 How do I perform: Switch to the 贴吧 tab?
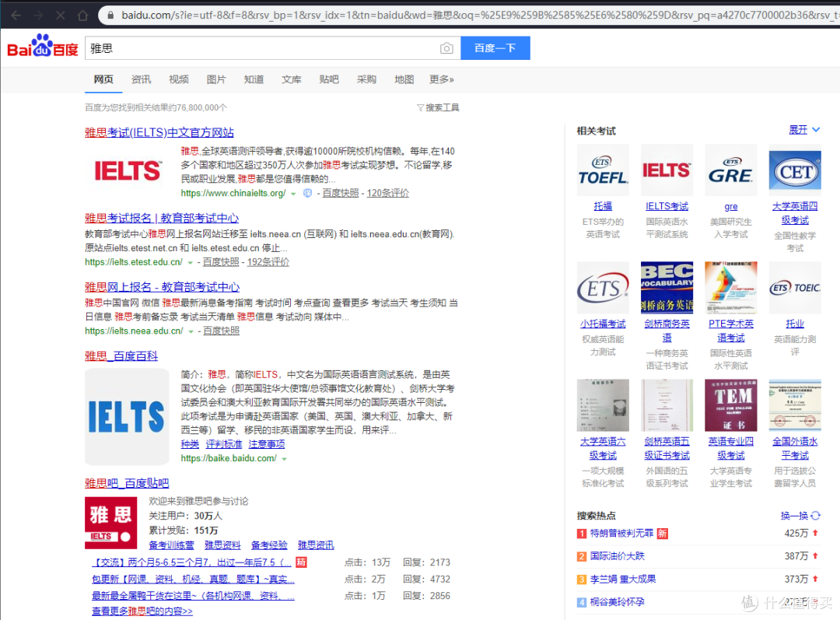[x=329, y=79]
